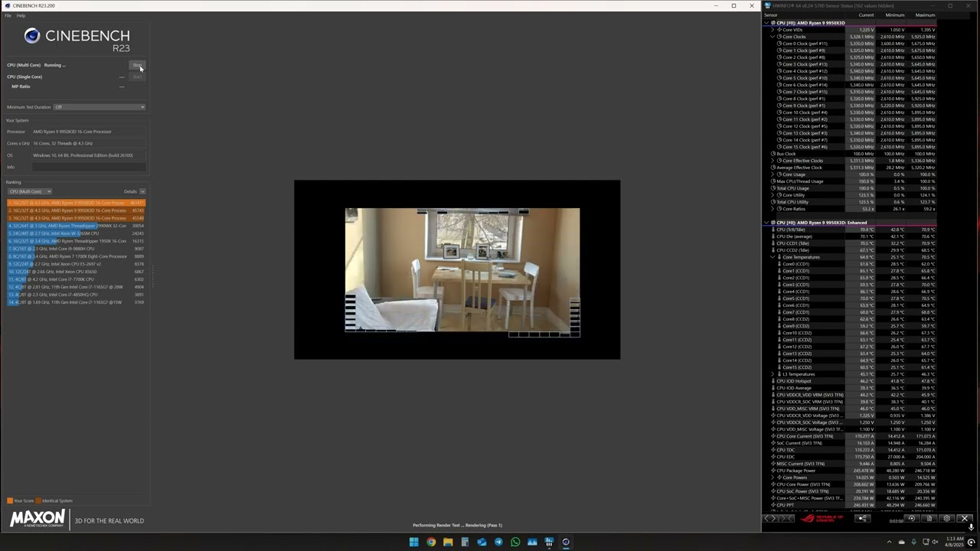Image resolution: width=980 pixels, height=551 pixels.
Task: Select CPU EDC sensor row
Action: point(854,457)
